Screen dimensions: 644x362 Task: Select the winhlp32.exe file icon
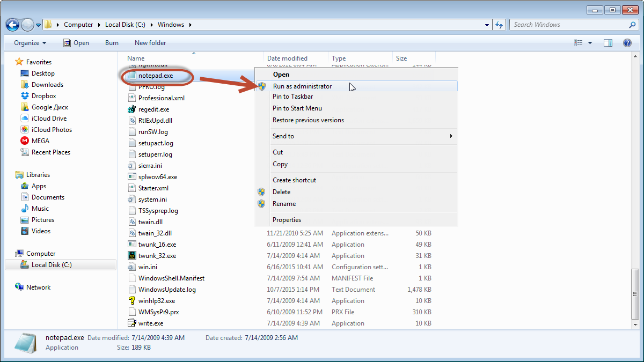(x=133, y=301)
